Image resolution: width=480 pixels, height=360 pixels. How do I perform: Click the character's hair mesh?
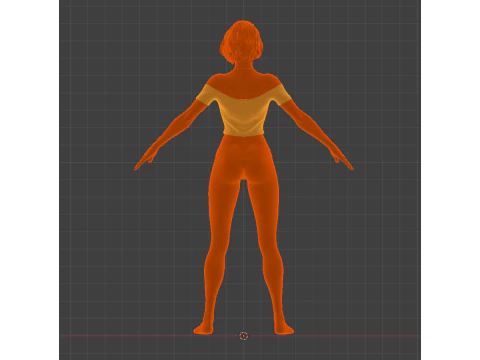[x=242, y=42]
